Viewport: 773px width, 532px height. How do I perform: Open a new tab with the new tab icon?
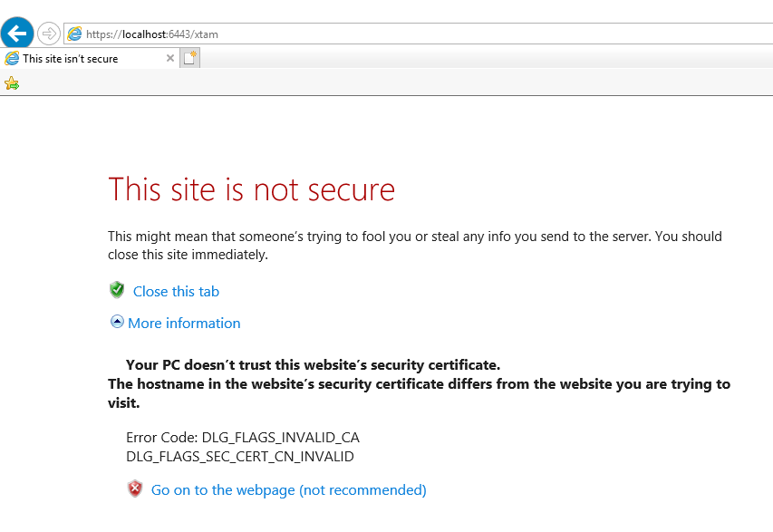188,56
